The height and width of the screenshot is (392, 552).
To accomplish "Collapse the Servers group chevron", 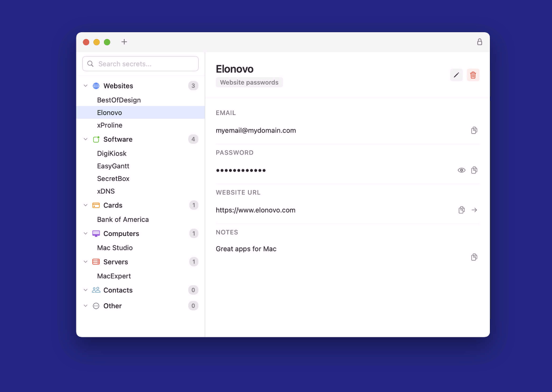I will coord(85,262).
